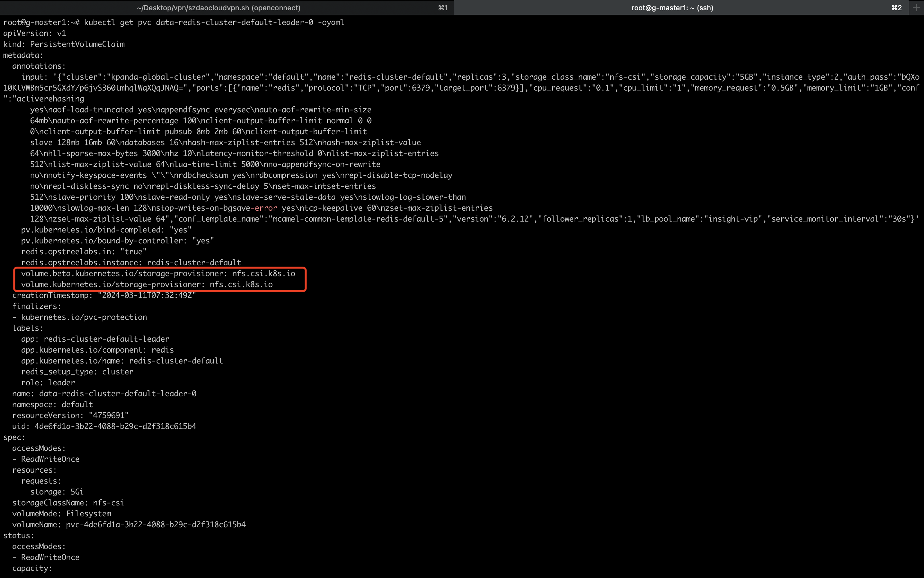The height and width of the screenshot is (578, 924).
Task: Click the 'metadata:' line
Action: pyautogui.click(x=23, y=55)
